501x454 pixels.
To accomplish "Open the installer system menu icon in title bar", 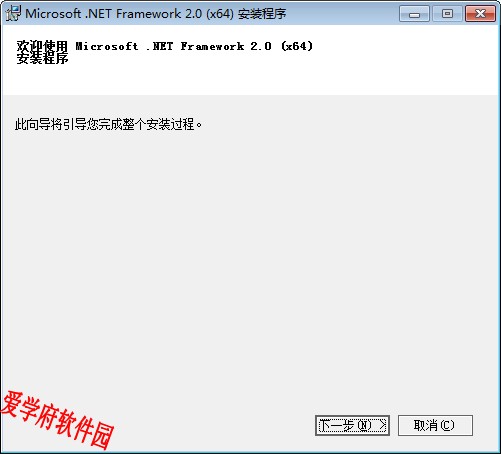I will (x=13, y=13).
